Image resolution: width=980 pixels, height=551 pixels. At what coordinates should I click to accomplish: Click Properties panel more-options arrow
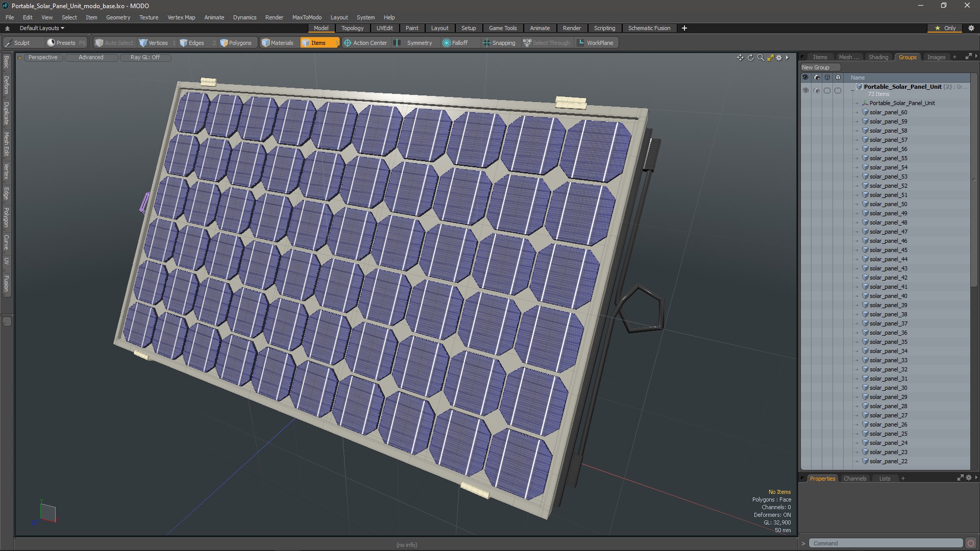pos(976,478)
